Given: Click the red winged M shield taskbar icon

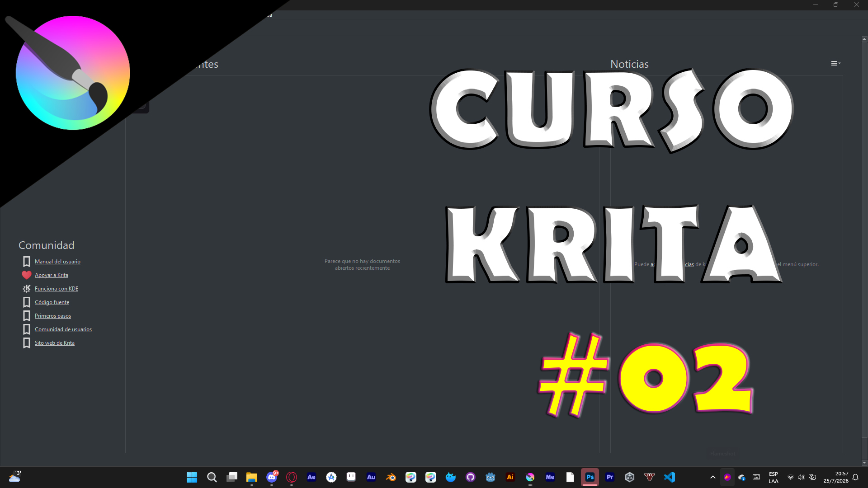Looking at the screenshot, I should click(x=650, y=477).
